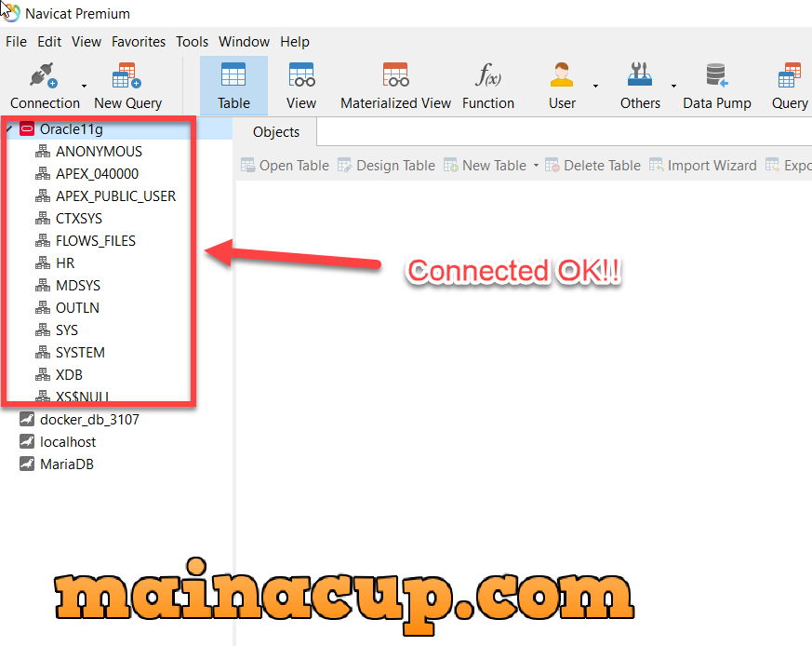Select the Function f(x) icon
Image resolution: width=812 pixels, height=646 pixels.
point(488,86)
